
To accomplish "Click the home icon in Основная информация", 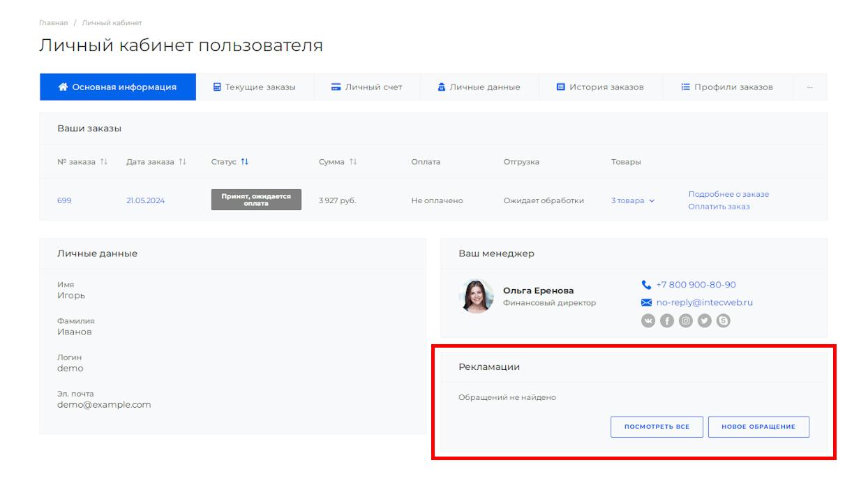I will click(x=63, y=87).
